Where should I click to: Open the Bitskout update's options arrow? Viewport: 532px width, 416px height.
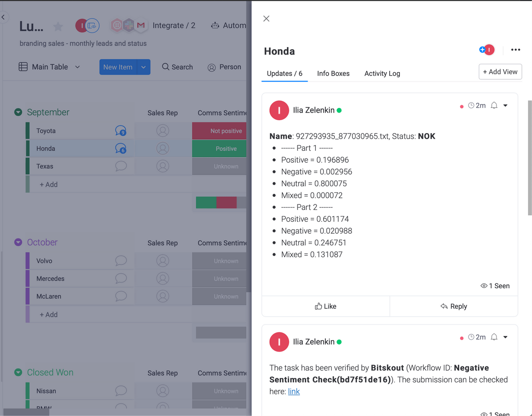point(505,337)
